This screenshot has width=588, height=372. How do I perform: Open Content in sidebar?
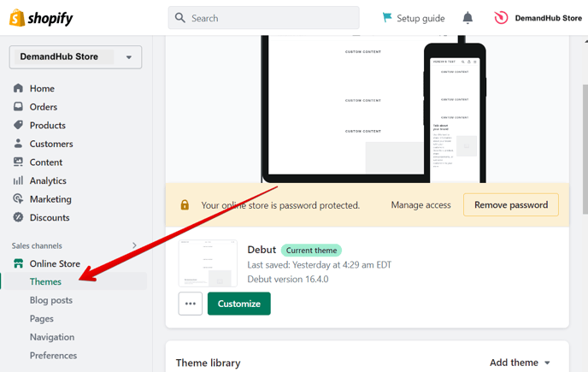click(46, 162)
